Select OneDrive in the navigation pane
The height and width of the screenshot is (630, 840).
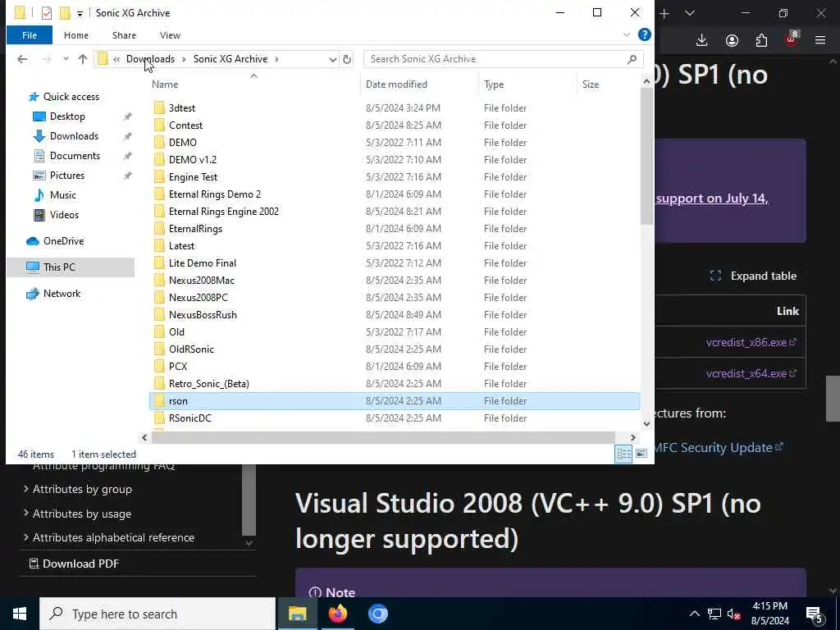pyautogui.click(x=63, y=241)
